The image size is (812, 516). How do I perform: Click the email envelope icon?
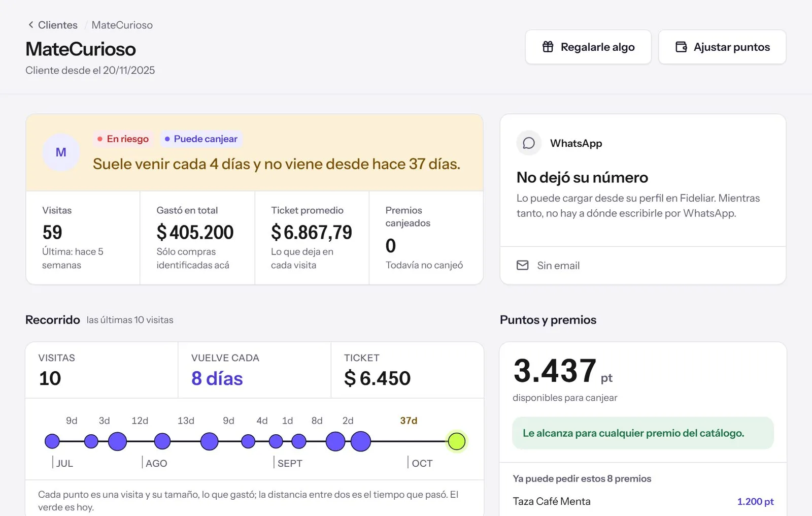(523, 265)
